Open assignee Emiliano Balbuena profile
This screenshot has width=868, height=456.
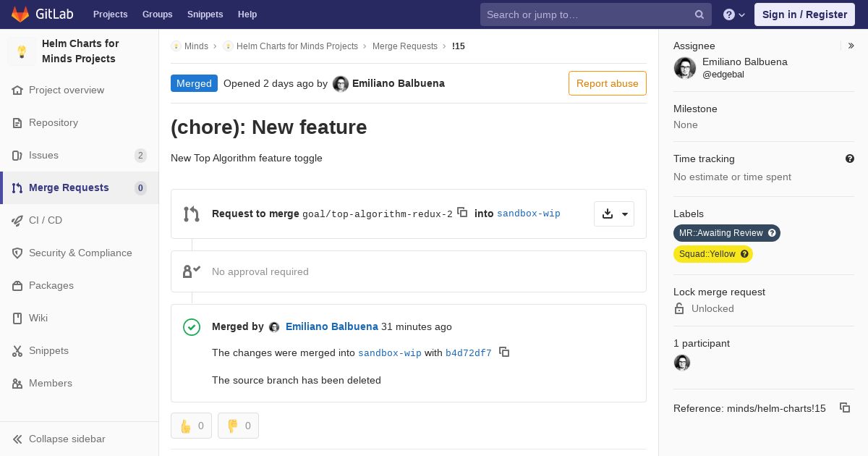point(745,62)
